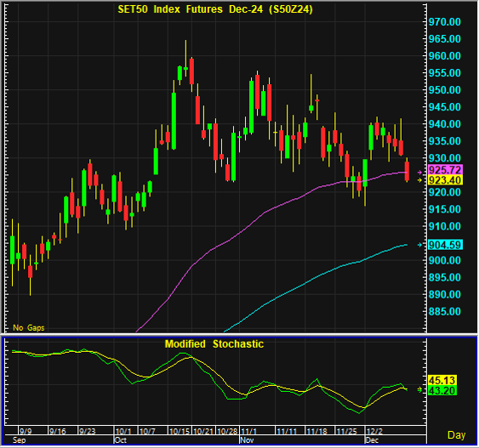Click the yellow 923.40 last price label
Image resolution: width=479 pixels, height=448 pixels.
click(x=446, y=180)
